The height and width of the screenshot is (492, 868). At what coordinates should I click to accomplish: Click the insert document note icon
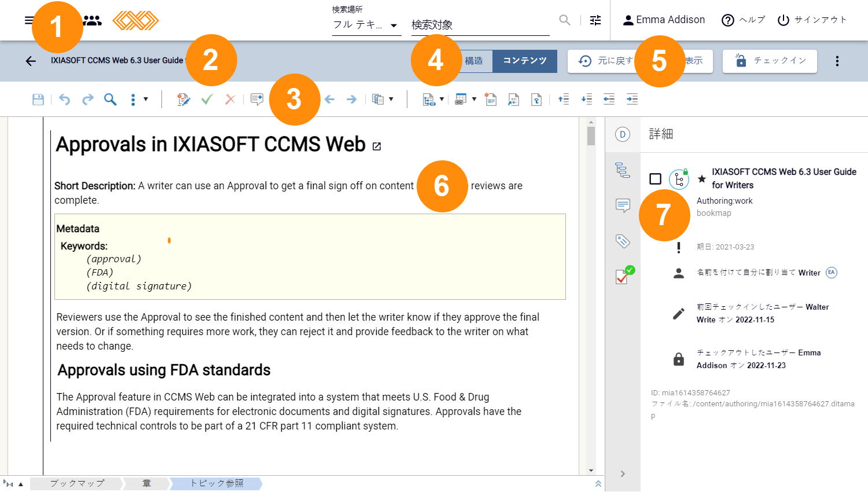(491, 100)
